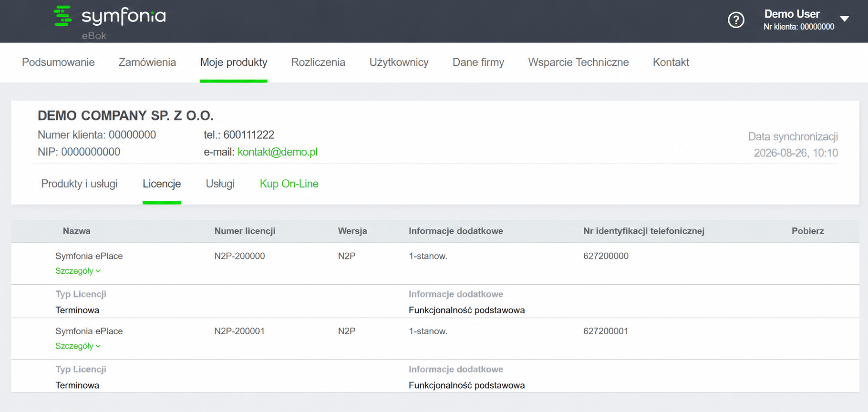
Task: Click the Wersja column header
Action: point(352,231)
